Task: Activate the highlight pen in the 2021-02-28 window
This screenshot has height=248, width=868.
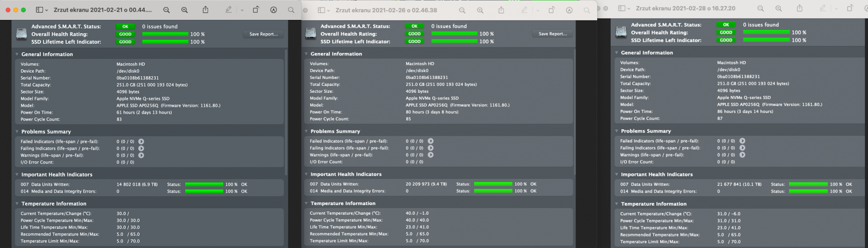Action: click(x=822, y=8)
